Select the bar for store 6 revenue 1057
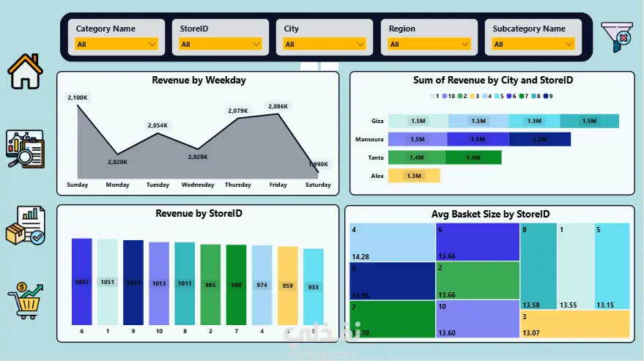The image size is (644, 361). (82, 281)
